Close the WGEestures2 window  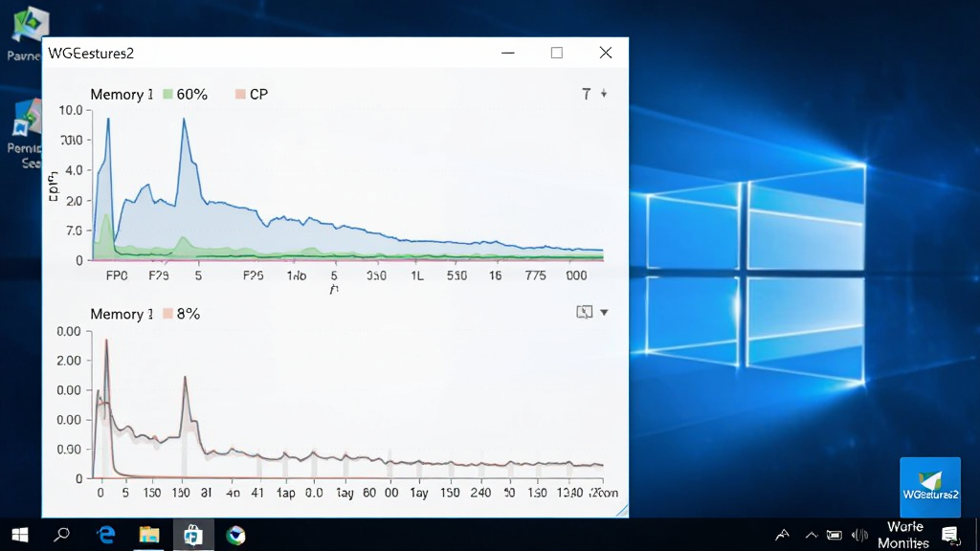tap(606, 54)
